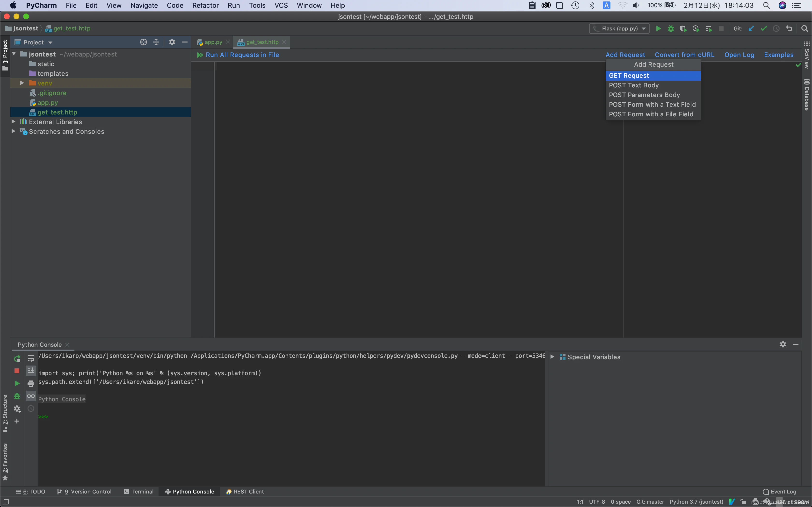Image resolution: width=812 pixels, height=507 pixels.
Task: Switch to the app.py editor tab
Action: (213, 42)
